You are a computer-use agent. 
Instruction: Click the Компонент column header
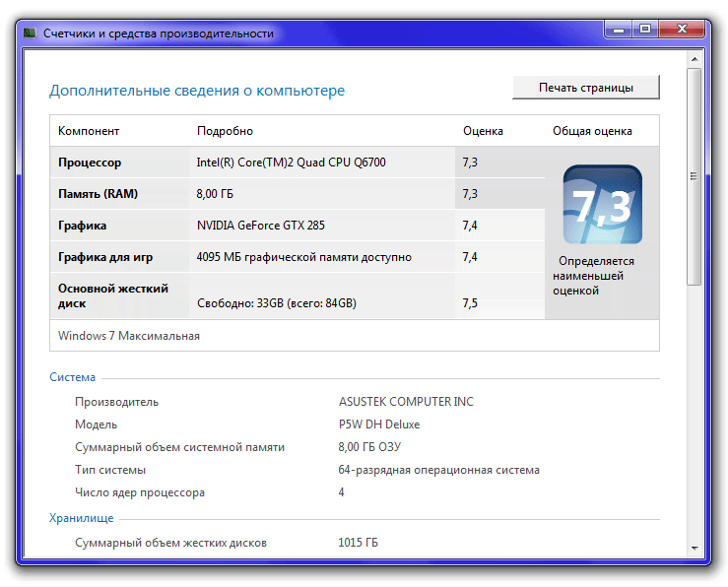point(89,131)
